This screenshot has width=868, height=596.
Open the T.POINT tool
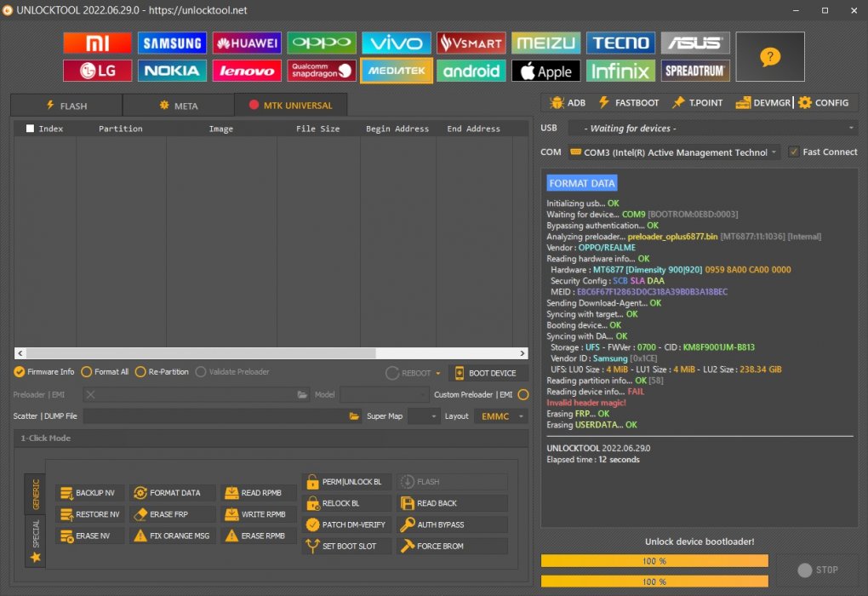tap(698, 102)
